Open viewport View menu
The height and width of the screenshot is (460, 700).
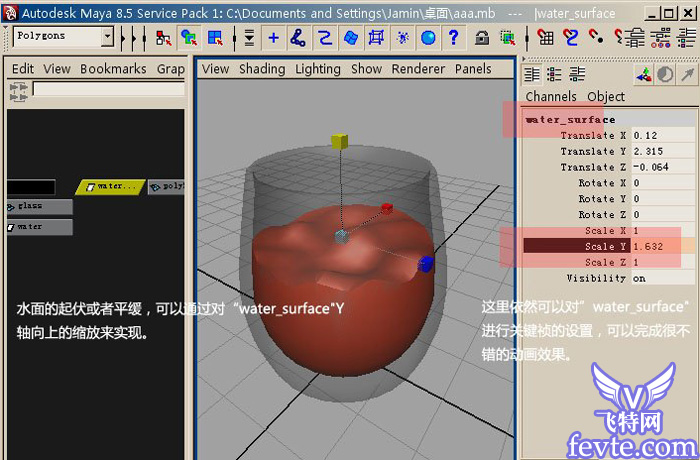(x=215, y=69)
